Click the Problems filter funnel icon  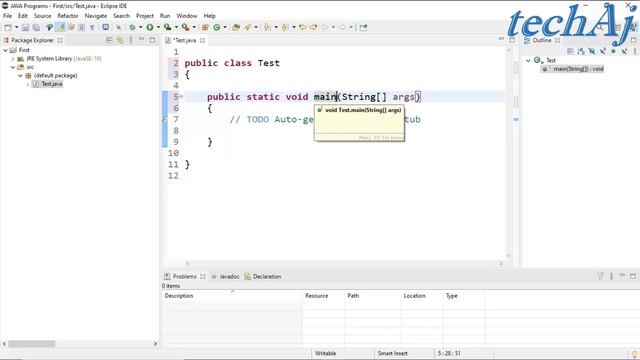click(600, 276)
